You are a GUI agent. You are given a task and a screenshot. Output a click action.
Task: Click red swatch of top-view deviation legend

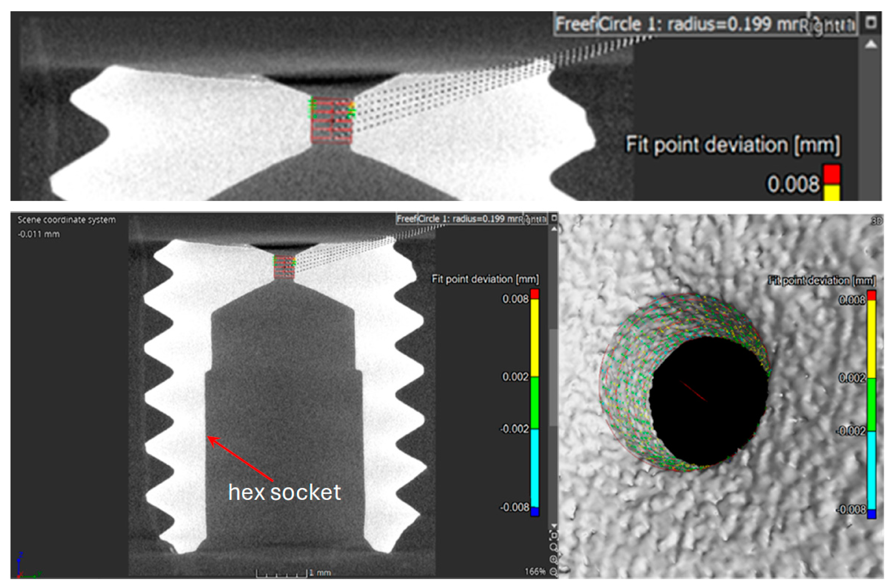[x=832, y=174]
